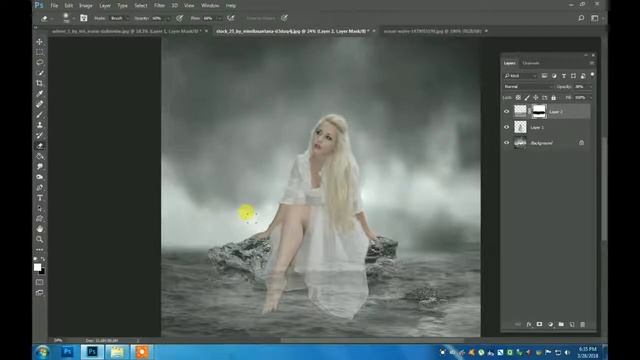Change the screen mode
640x360 pixels.
pyautogui.click(x=40, y=293)
